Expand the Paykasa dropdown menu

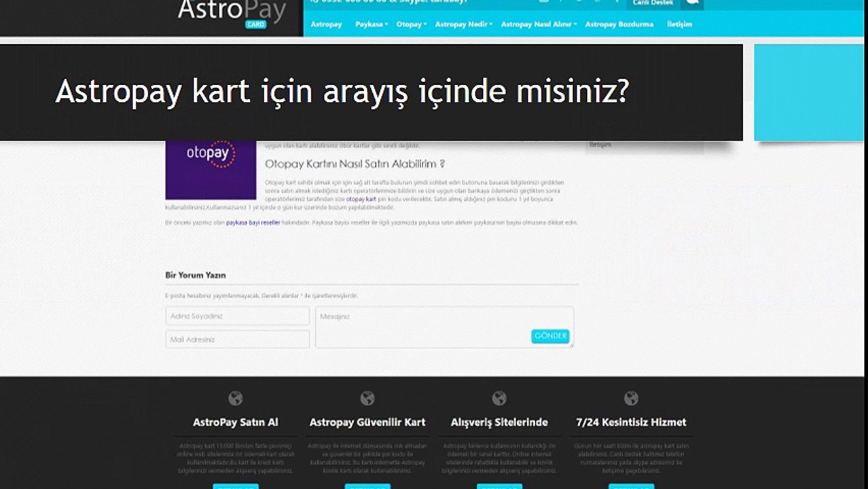click(x=371, y=24)
